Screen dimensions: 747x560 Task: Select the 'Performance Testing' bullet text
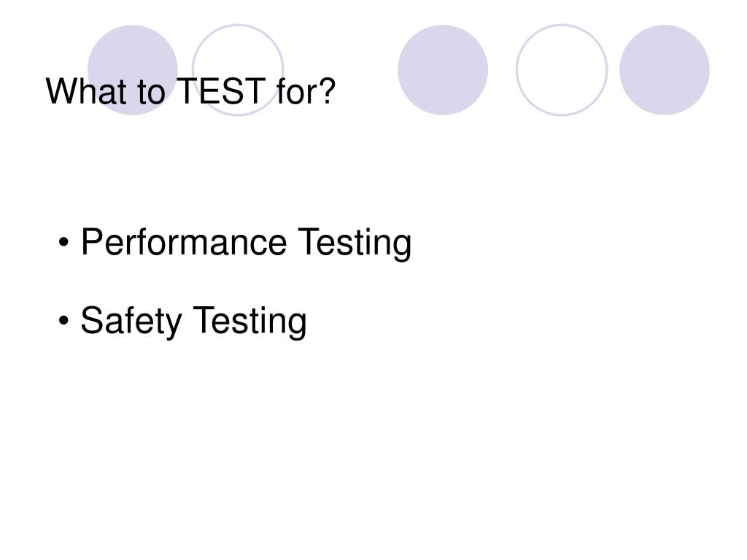[x=246, y=243]
